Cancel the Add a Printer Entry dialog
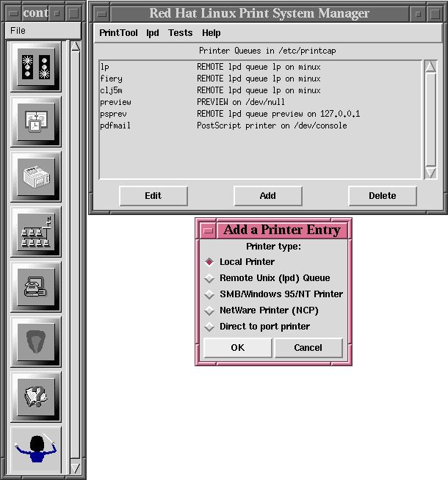 308,348
